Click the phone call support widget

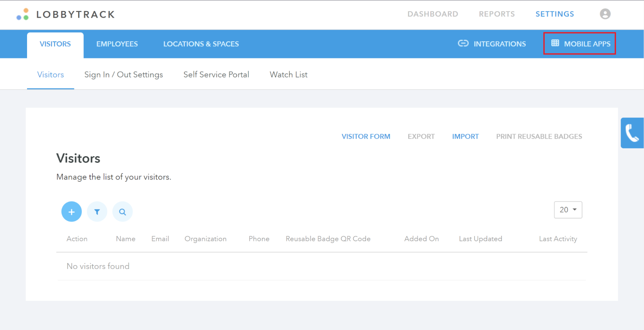(632, 133)
